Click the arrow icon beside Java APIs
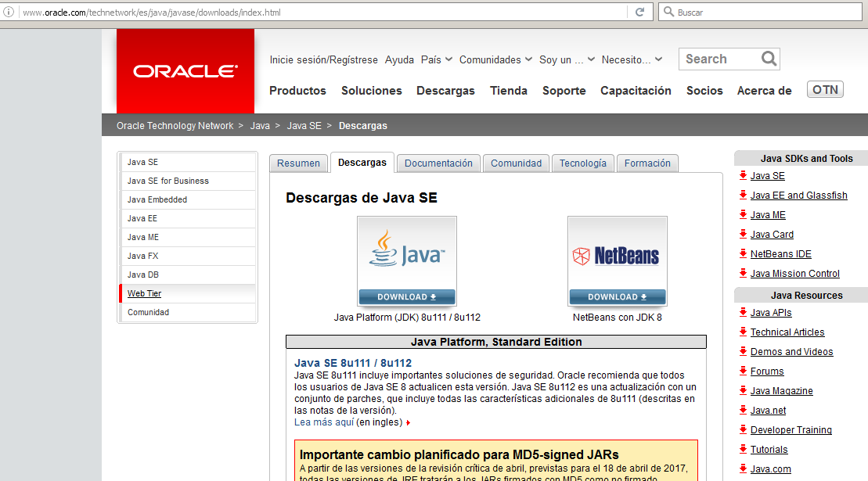Viewport: 868px width, 481px height. pos(743,312)
